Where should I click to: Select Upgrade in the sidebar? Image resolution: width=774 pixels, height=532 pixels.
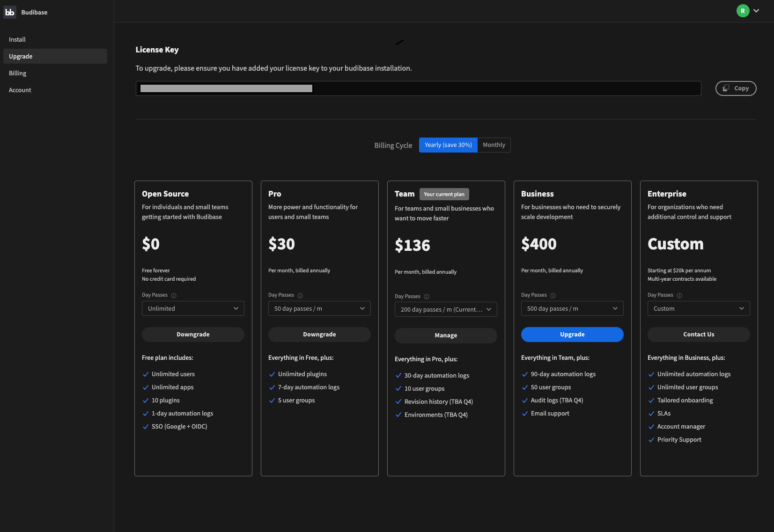click(x=55, y=56)
